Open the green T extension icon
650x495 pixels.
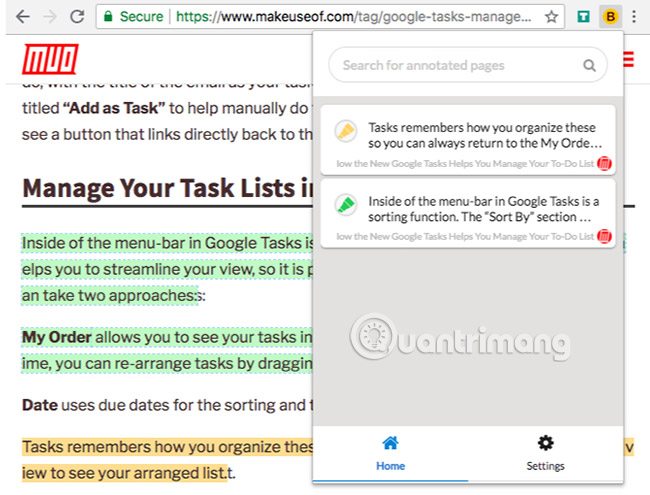click(583, 17)
